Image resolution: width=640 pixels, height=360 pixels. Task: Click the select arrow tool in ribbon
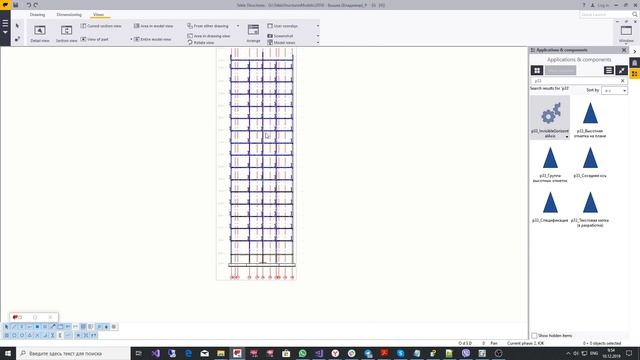point(17,26)
